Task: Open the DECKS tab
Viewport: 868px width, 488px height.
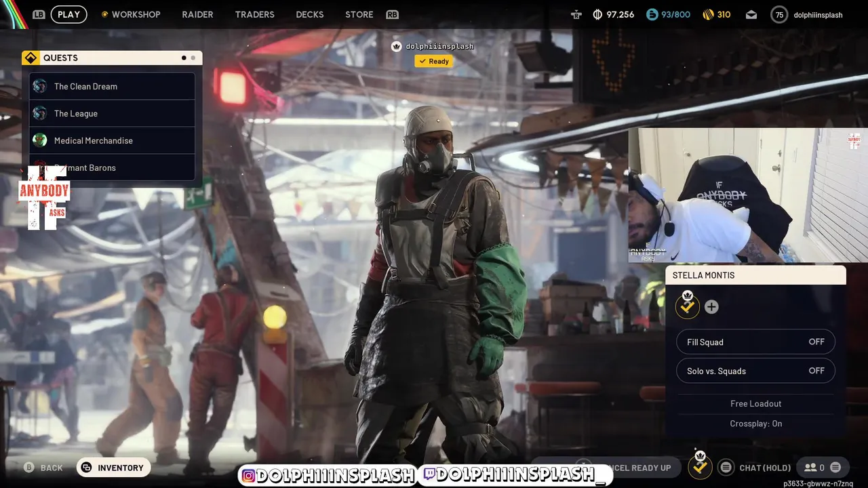Action: [x=310, y=14]
